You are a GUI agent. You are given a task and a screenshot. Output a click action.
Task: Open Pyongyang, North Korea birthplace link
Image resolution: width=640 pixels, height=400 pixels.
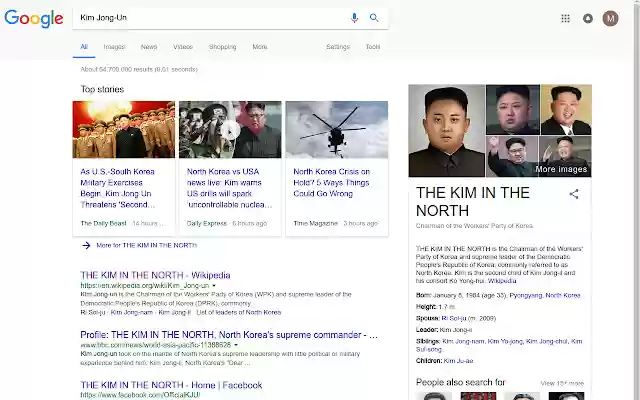545,295
